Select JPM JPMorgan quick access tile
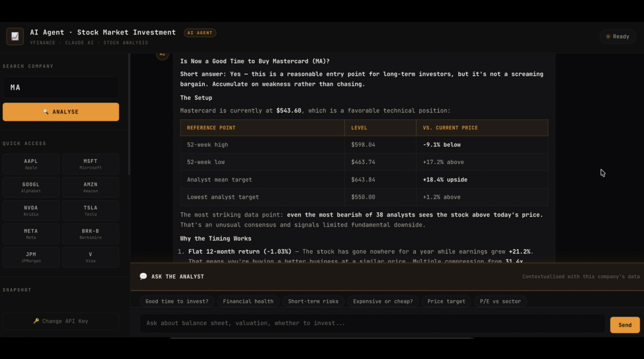This screenshot has width=644, height=359. pos(31,257)
